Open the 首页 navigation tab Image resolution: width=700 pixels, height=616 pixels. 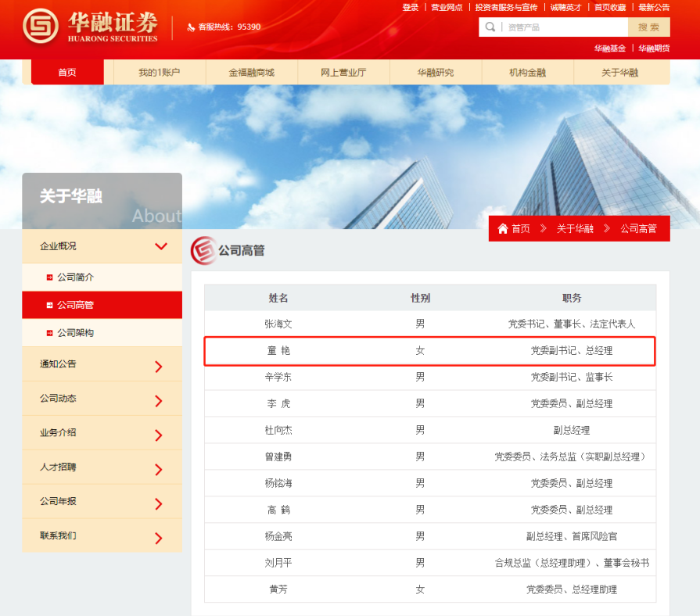(x=67, y=73)
